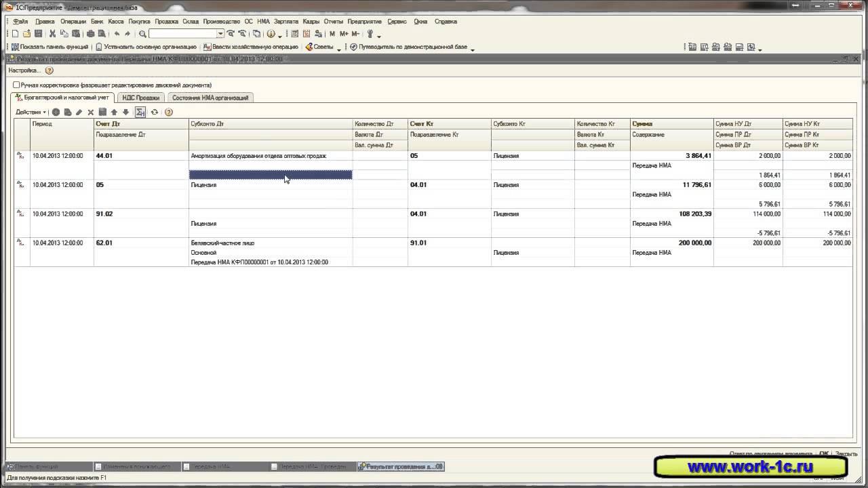Click the M- memory subtract button
This screenshot has height=488, width=868.
coord(355,34)
